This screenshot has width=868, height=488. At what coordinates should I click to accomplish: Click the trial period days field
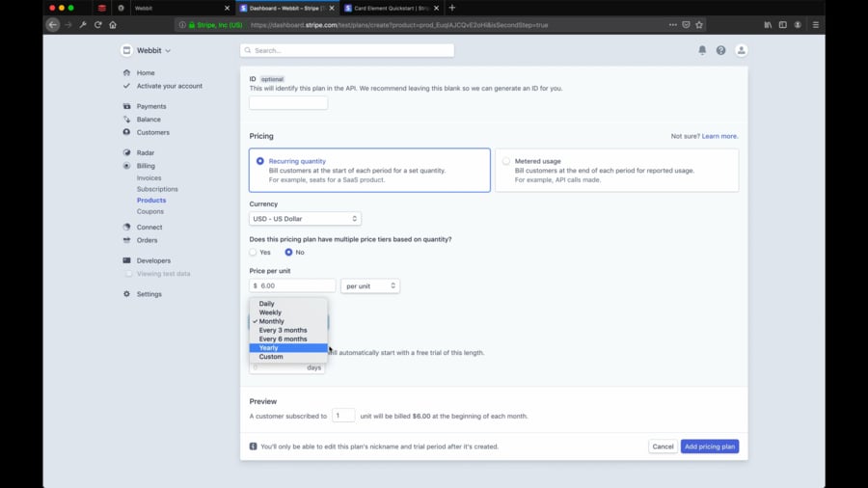tap(286, 367)
